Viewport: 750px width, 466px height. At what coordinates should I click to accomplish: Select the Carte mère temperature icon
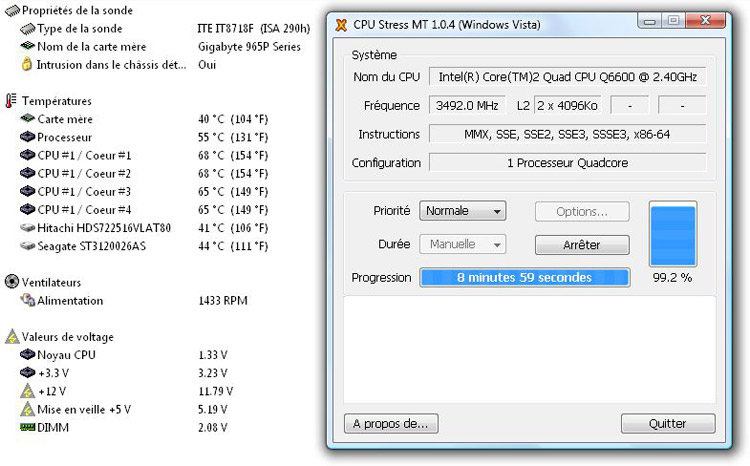27,119
